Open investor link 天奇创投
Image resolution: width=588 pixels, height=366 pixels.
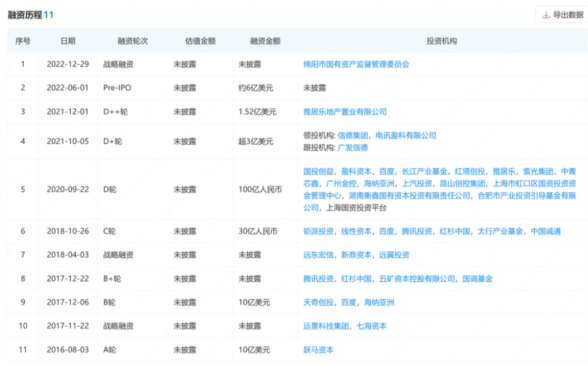coord(318,303)
